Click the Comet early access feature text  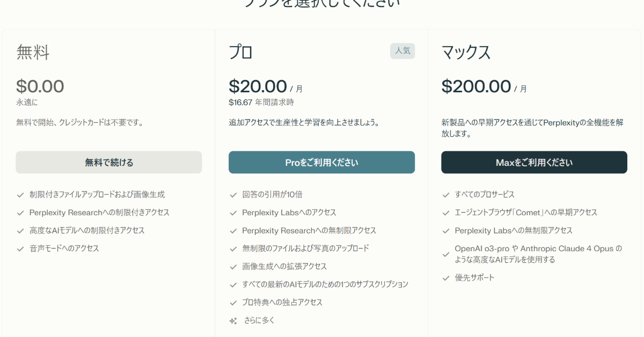pos(526,213)
